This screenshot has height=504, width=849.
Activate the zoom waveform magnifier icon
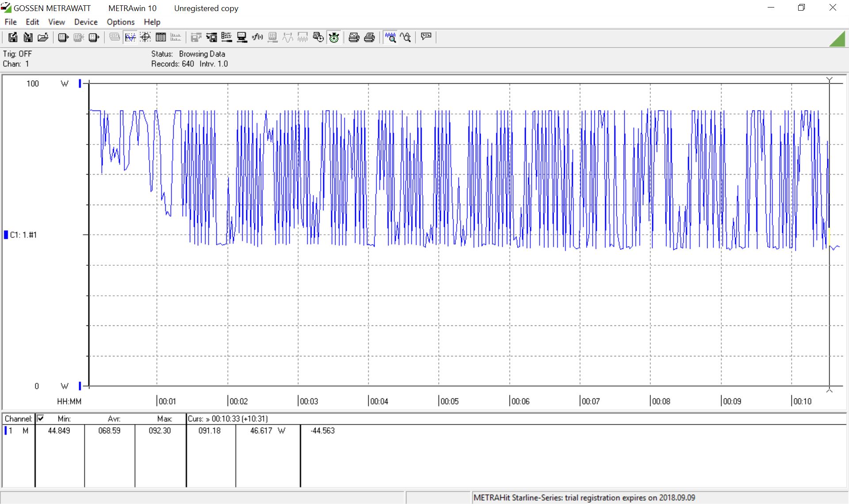(x=390, y=37)
